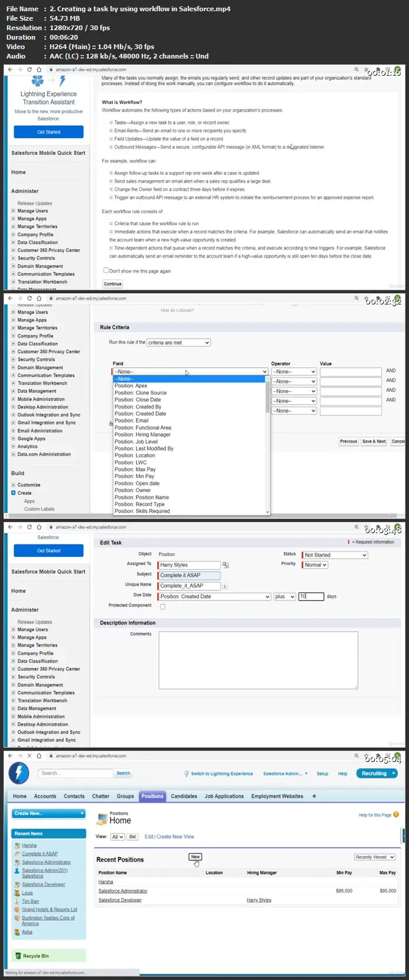Click the Subject field containing Complete it ASAP

[x=189, y=576]
